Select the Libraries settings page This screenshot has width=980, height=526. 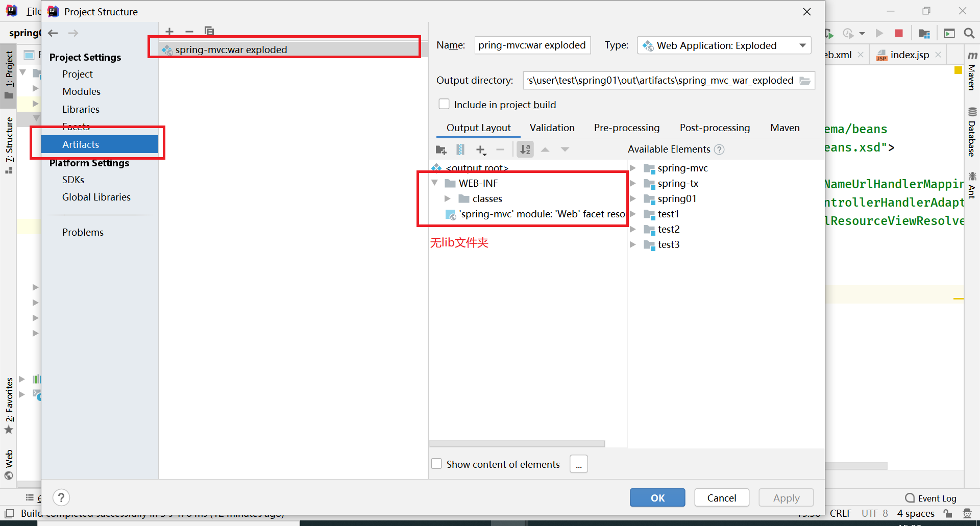(x=81, y=109)
